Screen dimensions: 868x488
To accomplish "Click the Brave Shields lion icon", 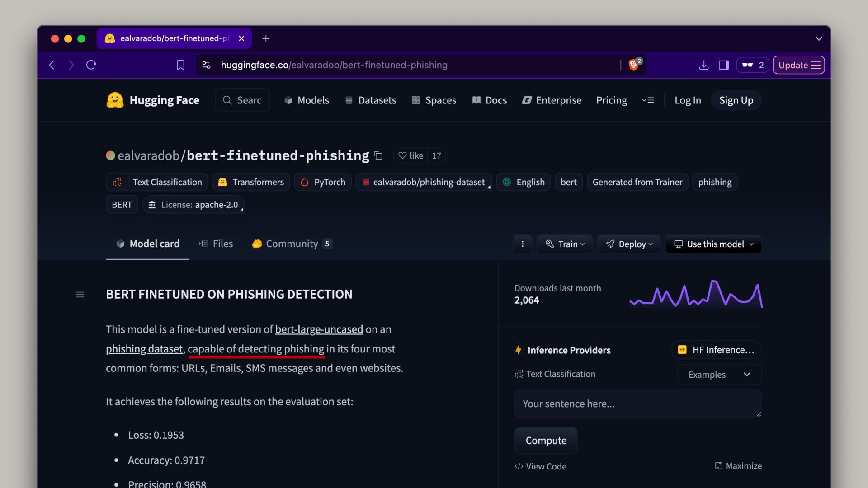I will pos(634,65).
